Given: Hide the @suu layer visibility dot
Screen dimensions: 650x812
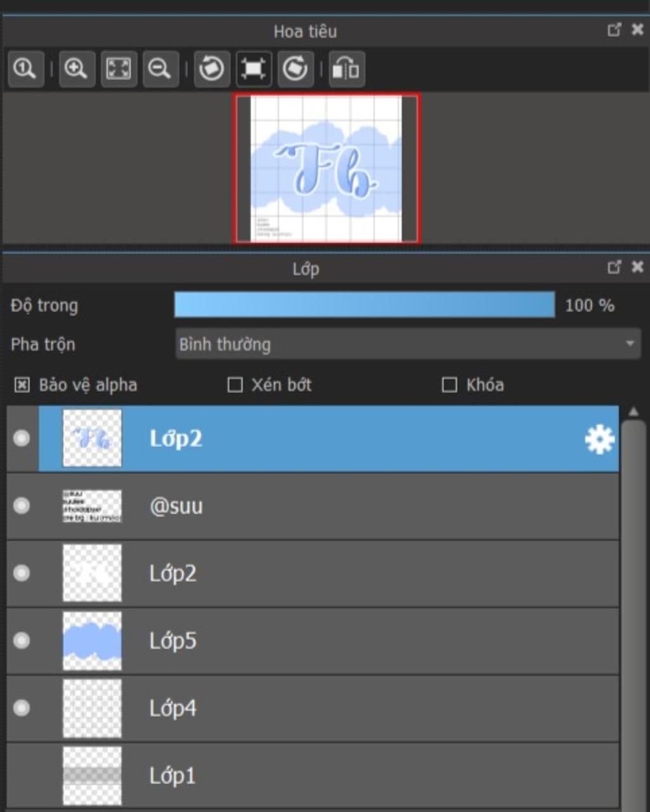Looking at the screenshot, I should tap(22, 506).
